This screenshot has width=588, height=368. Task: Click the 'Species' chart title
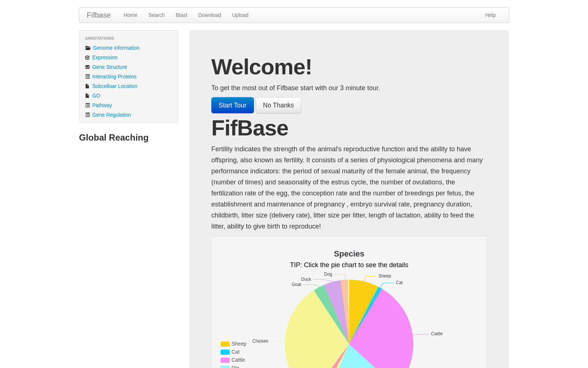349,254
